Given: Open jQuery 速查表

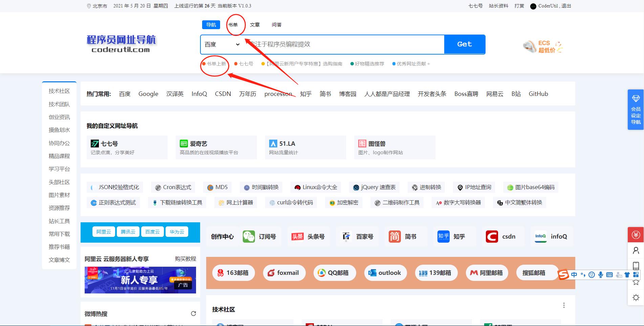Looking at the screenshot, I should click(x=374, y=187).
